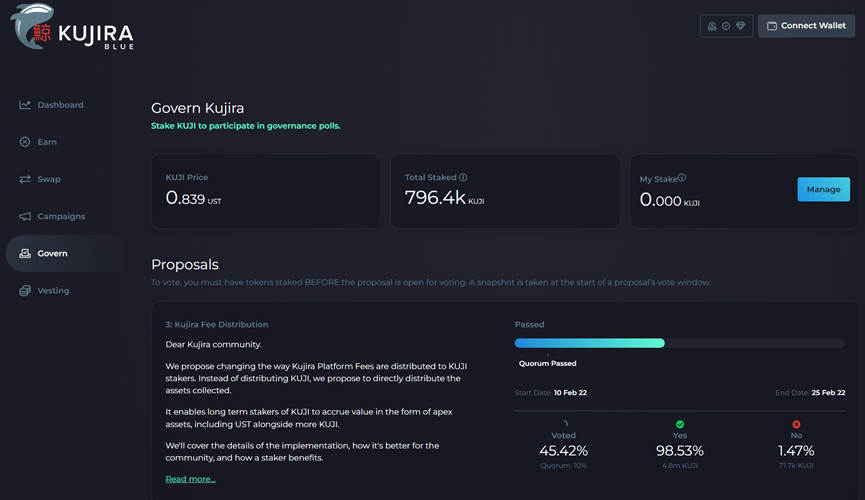Click the "Passed" status label
Image resolution: width=865 pixels, height=500 pixels.
click(x=529, y=325)
